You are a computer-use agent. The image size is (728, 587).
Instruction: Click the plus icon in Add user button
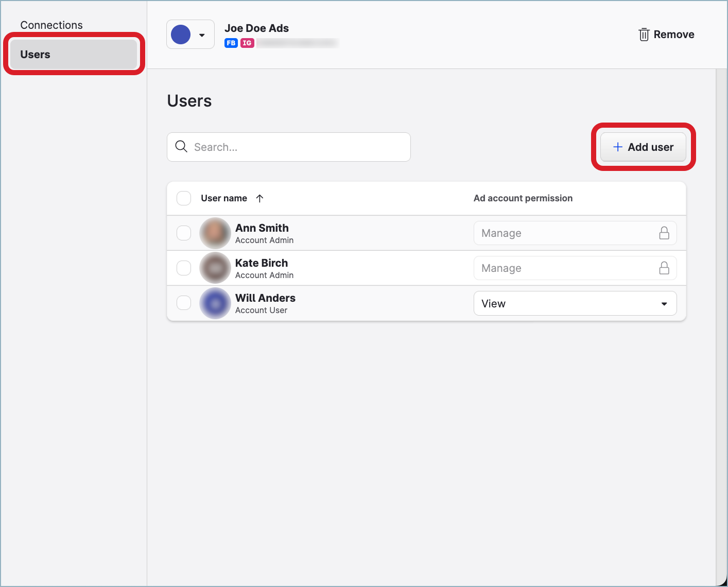point(617,147)
